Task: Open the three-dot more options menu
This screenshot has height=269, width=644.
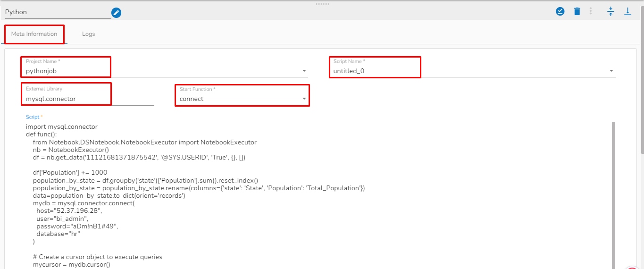Action: (x=591, y=11)
